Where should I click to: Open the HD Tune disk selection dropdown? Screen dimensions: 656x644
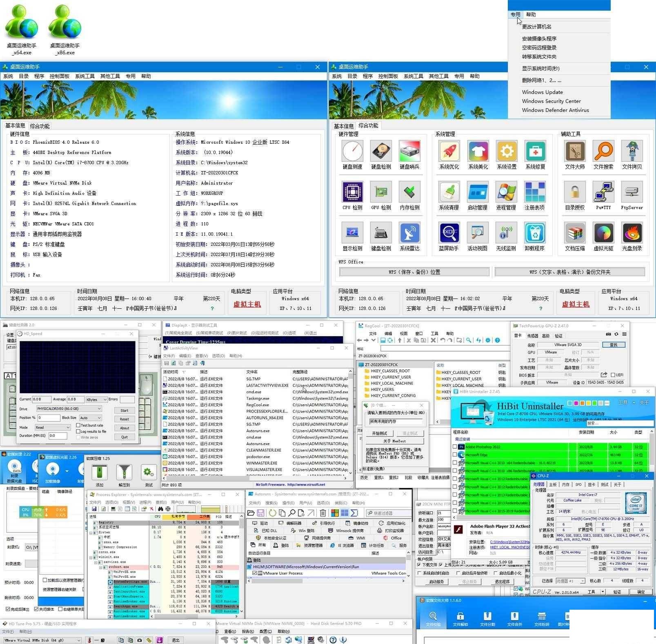(42, 640)
